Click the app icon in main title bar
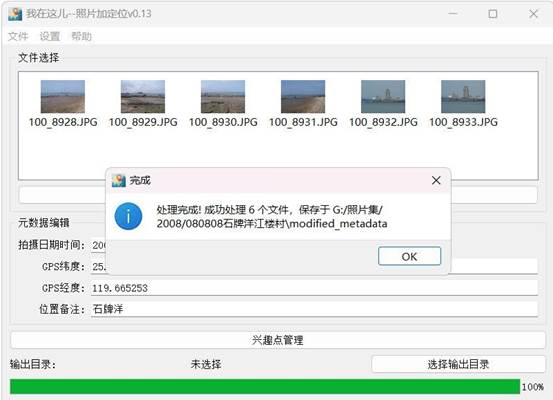Viewport: 553px width, 400px height. click(15, 14)
